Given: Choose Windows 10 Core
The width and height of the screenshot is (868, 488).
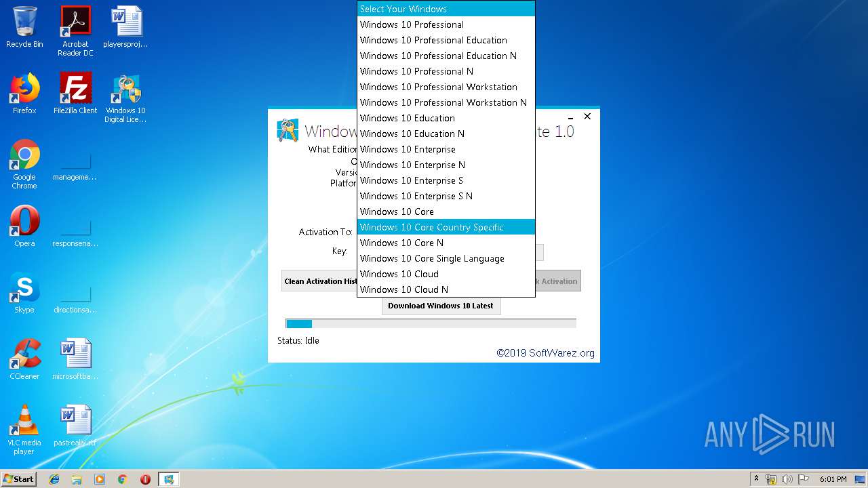Looking at the screenshot, I should 446,211.
